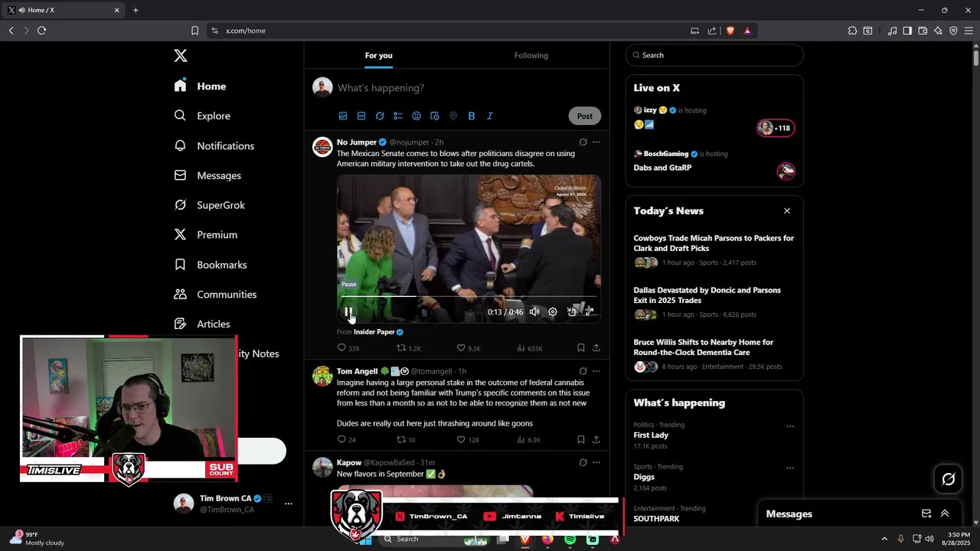Open the Explore page
This screenshot has height=551, width=980.
(202, 116)
